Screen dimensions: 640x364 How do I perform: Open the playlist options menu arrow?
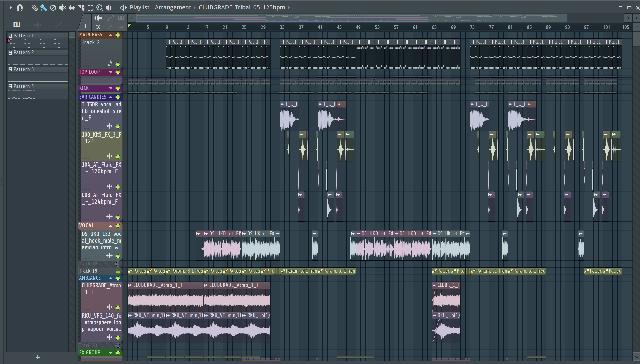(10, 8)
